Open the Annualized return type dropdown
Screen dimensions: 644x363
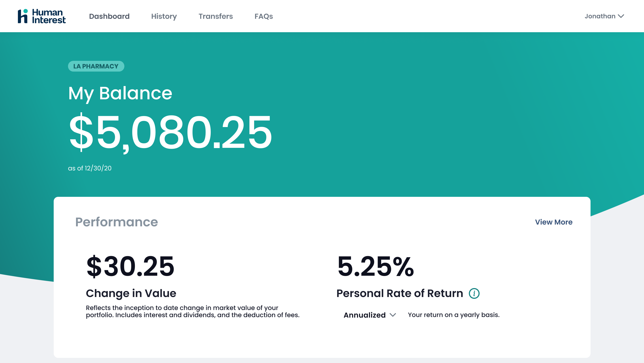[x=370, y=315]
